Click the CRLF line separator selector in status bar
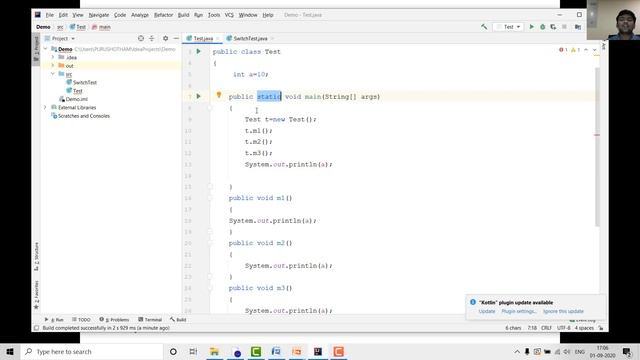Image resolution: width=640 pixels, height=360 pixels. (x=546, y=328)
